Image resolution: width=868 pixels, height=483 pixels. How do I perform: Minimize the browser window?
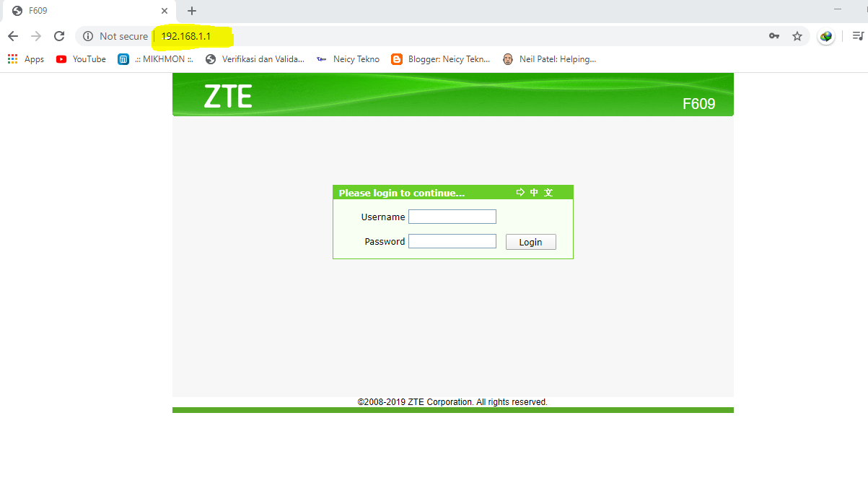(x=838, y=9)
